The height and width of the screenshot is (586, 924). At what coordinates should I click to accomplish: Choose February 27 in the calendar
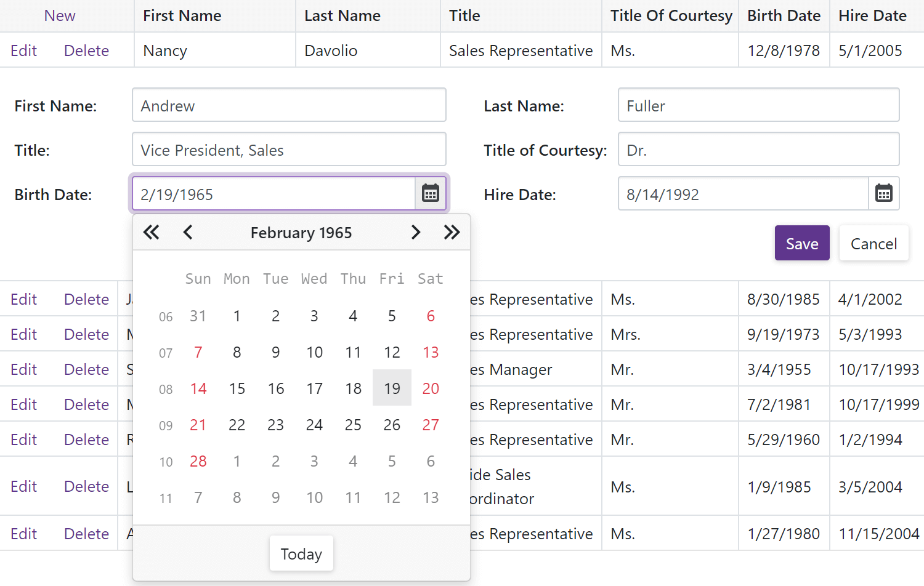click(431, 425)
